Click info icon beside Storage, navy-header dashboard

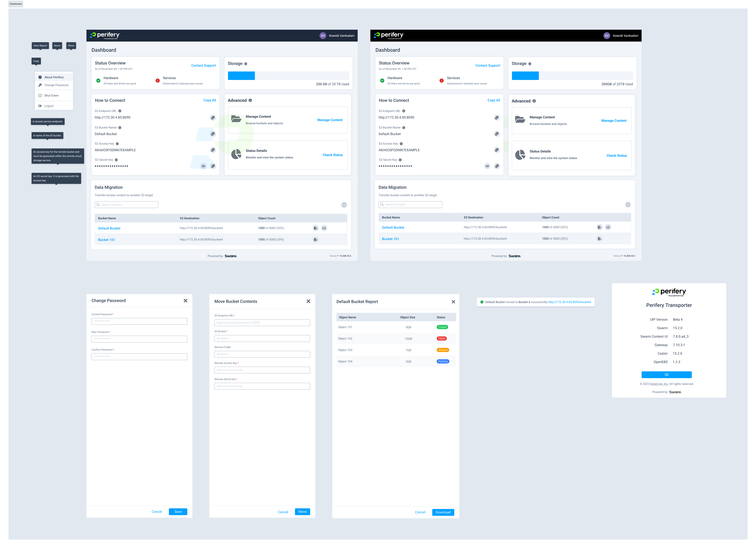point(246,64)
